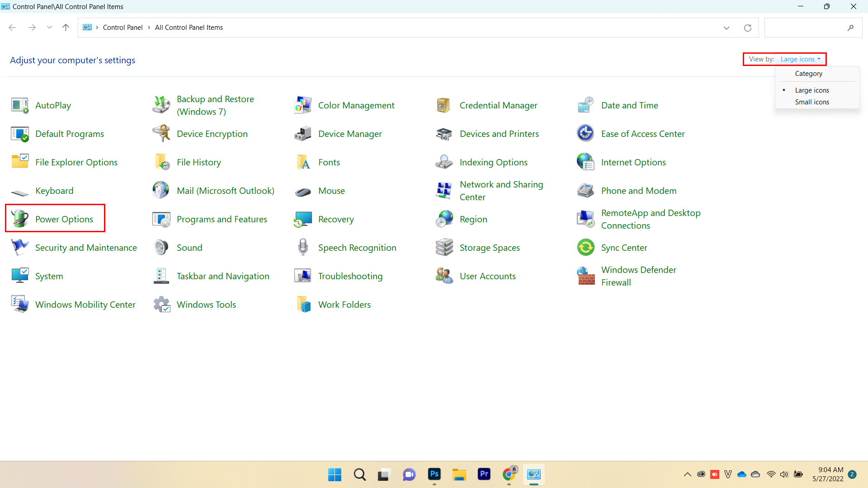Image resolution: width=868 pixels, height=488 pixels.
Task: Open Premiere Pro from the taskbar
Action: [484, 474]
